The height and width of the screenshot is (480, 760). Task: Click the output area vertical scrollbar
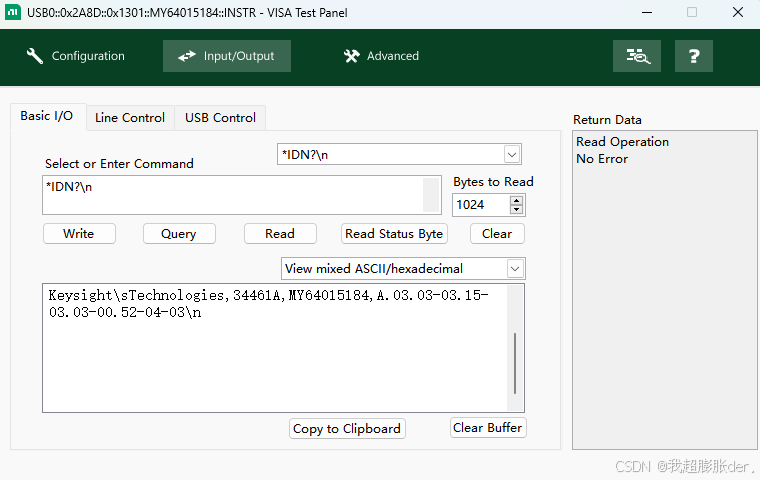[515, 363]
